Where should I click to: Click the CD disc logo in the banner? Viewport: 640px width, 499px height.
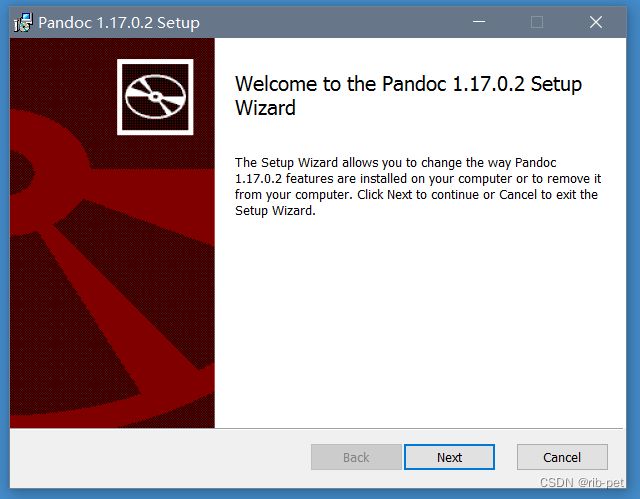[155, 97]
